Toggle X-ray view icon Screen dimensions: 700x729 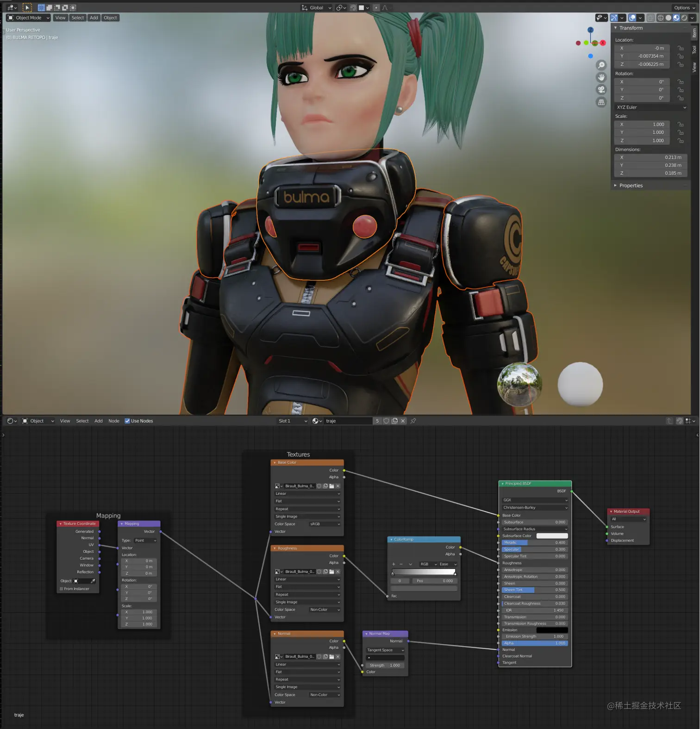[x=650, y=18]
